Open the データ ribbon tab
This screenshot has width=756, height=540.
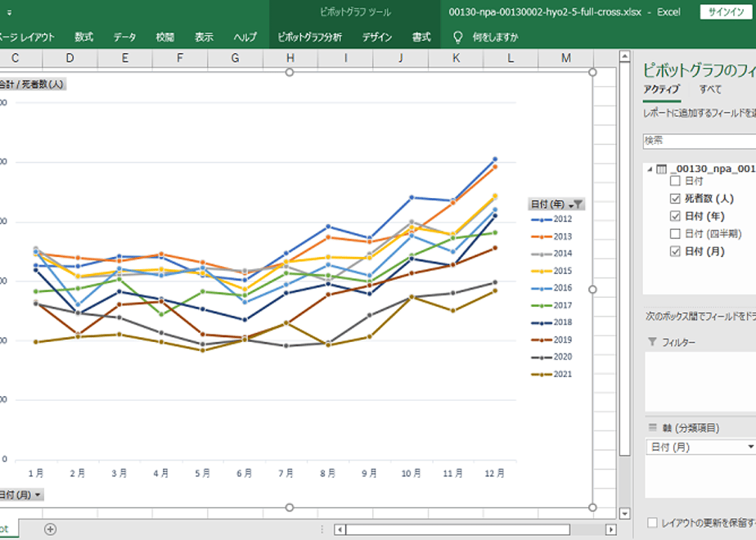tap(124, 37)
